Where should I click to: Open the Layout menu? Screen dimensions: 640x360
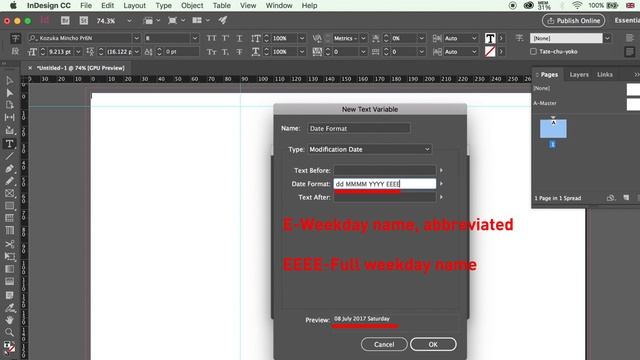[x=134, y=6]
